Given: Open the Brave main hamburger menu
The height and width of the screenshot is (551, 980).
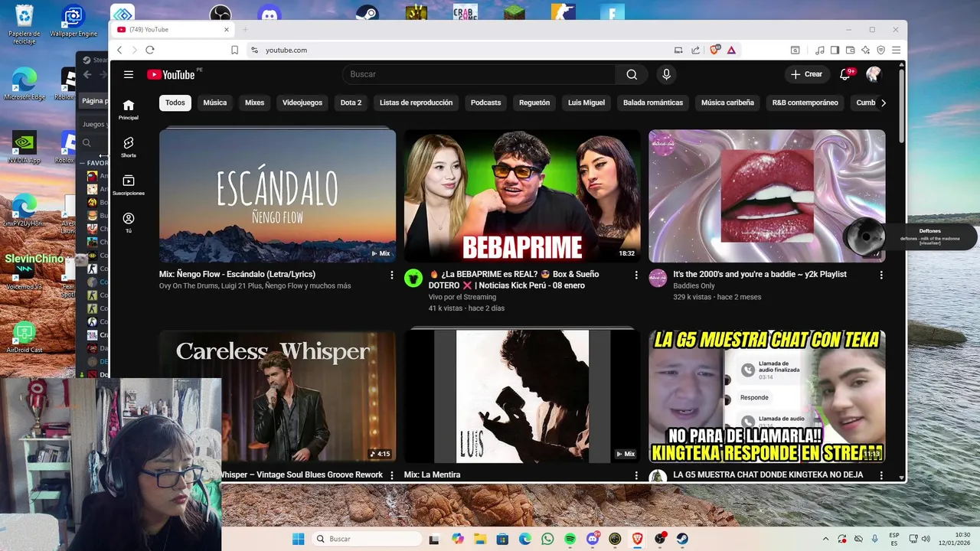Looking at the screenshot, I should coord(896,50).
